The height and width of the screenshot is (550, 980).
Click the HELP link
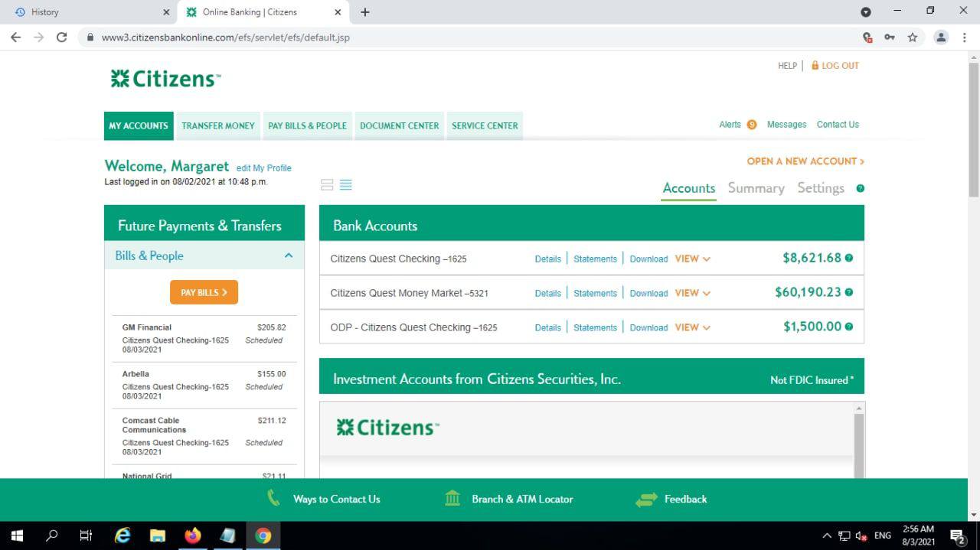coord(787,66)
